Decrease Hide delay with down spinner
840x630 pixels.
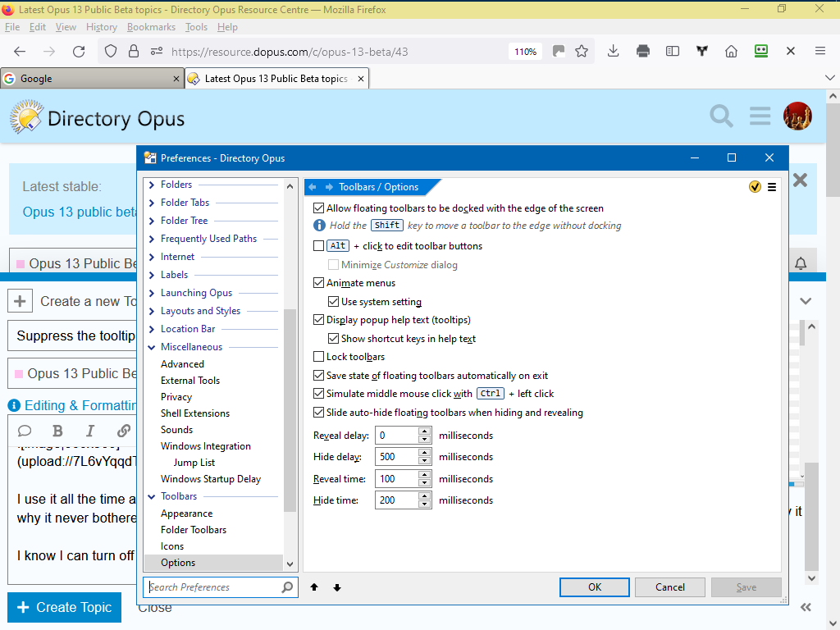(424, 461)
